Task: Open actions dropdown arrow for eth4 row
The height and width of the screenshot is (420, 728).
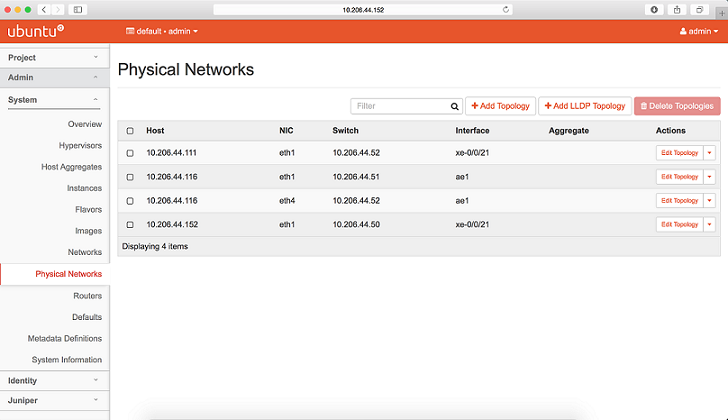Action: click(x=709, y=200)
